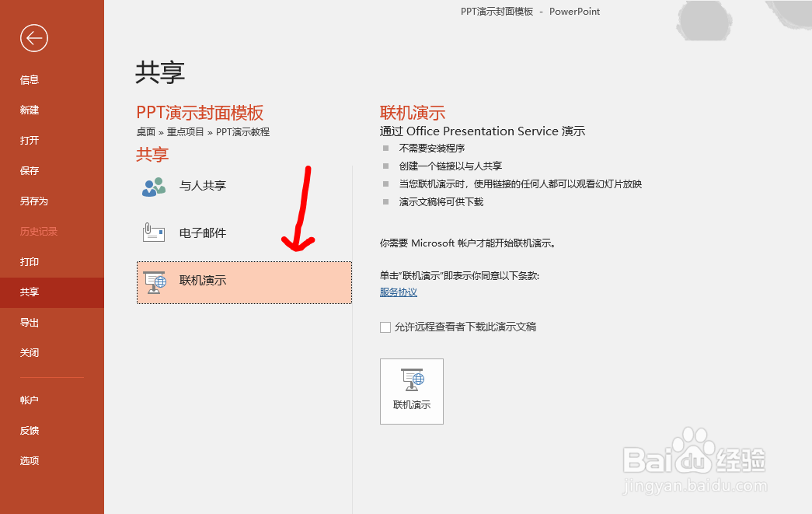Open 打印 (Print) settings

pos(29,262)
